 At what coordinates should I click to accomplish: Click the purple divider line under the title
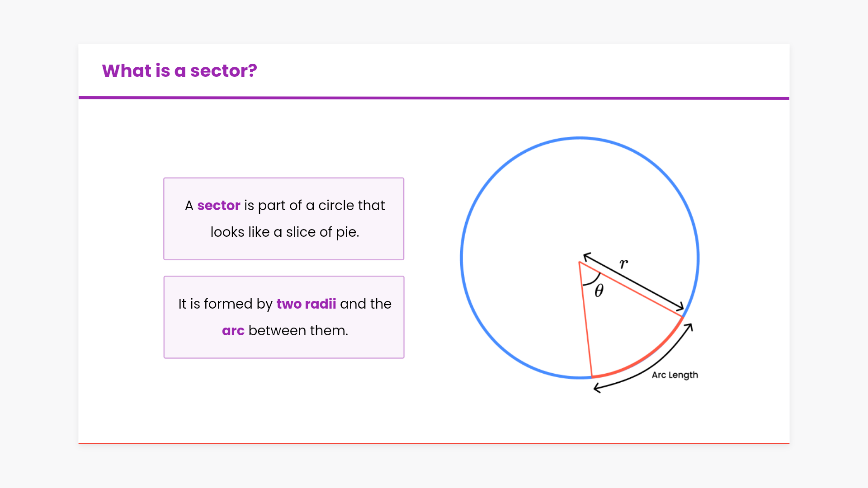coord(434,98)
